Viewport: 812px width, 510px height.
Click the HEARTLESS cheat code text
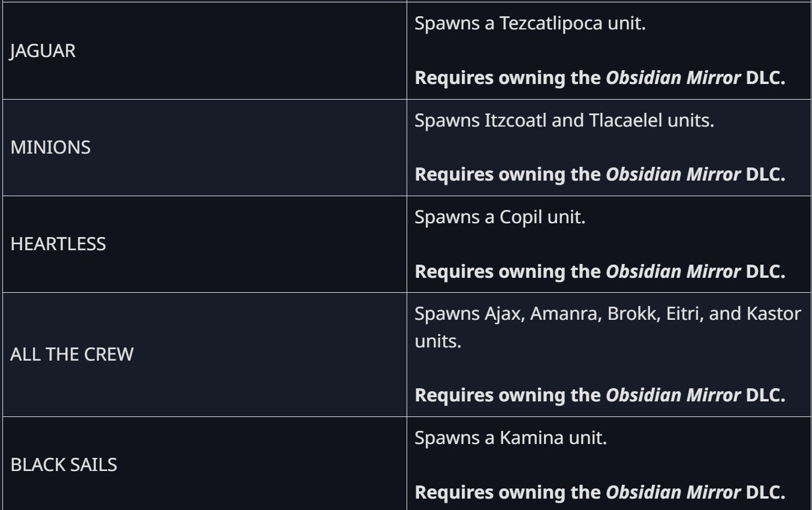[58, 244]
